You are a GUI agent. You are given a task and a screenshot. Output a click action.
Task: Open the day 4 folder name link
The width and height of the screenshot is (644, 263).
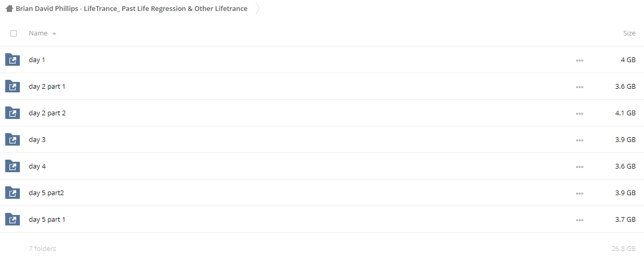coord(37,166)
